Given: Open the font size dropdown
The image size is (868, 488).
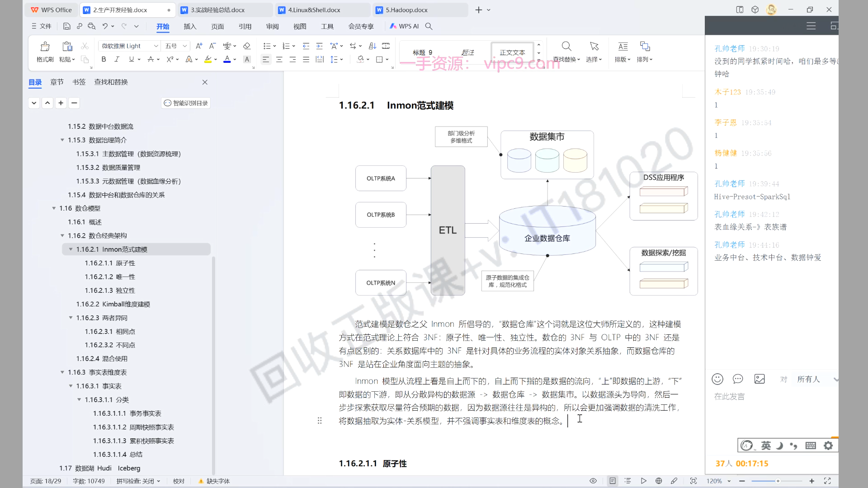Looking at the screenshot, I should coord(184,46).
